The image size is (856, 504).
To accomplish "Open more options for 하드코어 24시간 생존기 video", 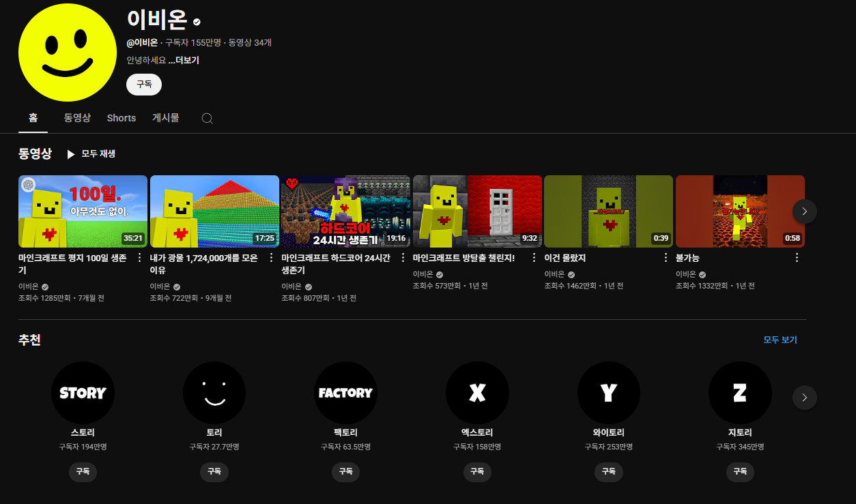I will click(403, 258).
